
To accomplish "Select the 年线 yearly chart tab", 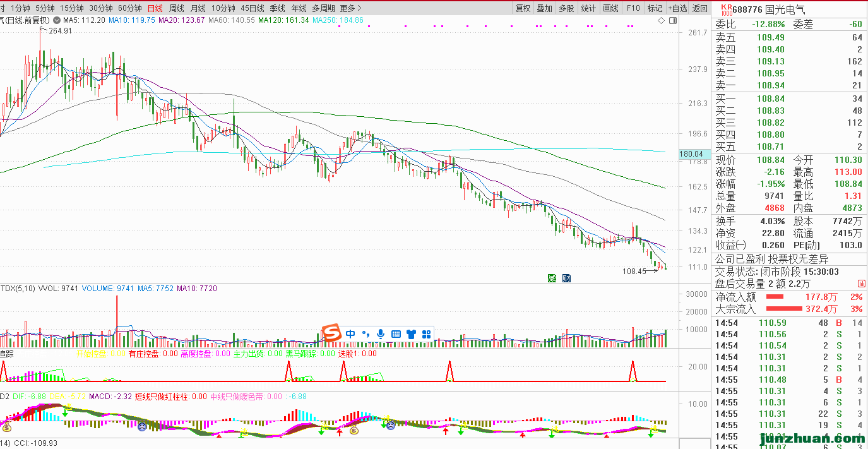I will [299, 8].
